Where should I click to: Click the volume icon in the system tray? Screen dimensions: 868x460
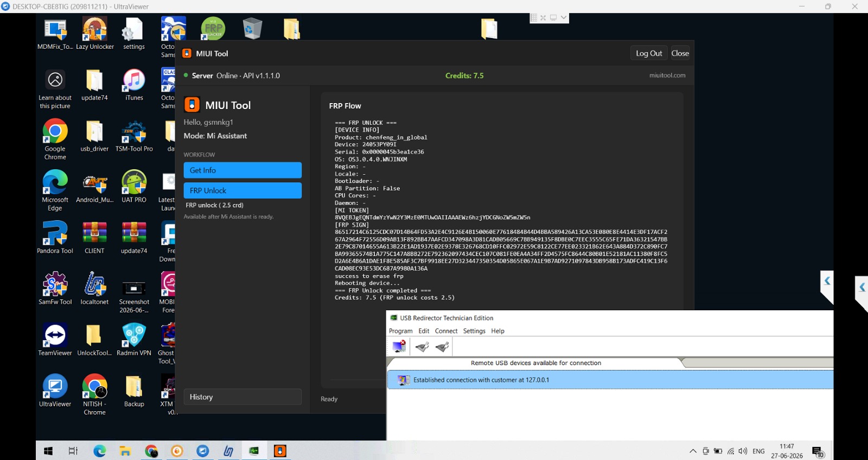tap(743, 451)
